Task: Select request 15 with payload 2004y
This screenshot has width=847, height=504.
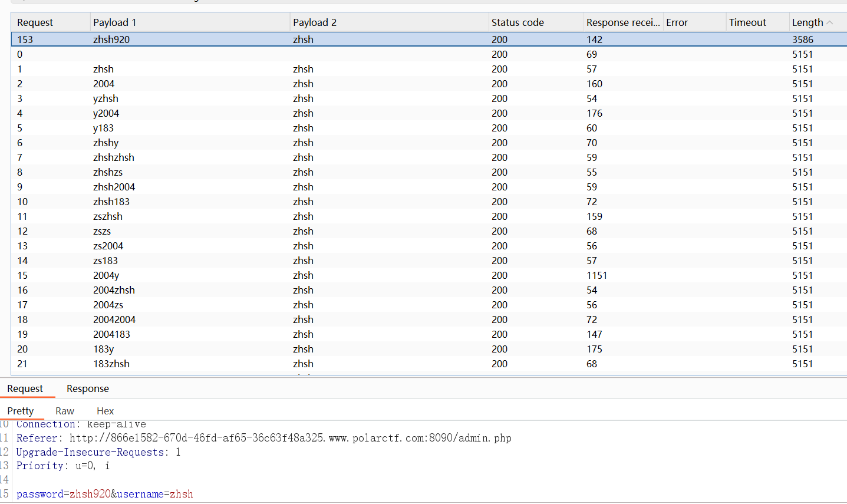Action: 106,275
